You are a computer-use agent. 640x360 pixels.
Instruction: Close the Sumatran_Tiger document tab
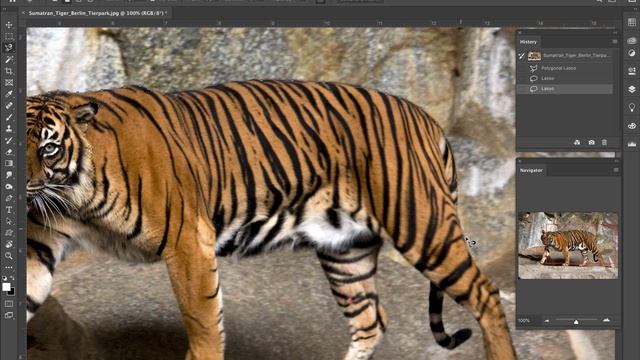pyautogui.click(x=23, y=13)
